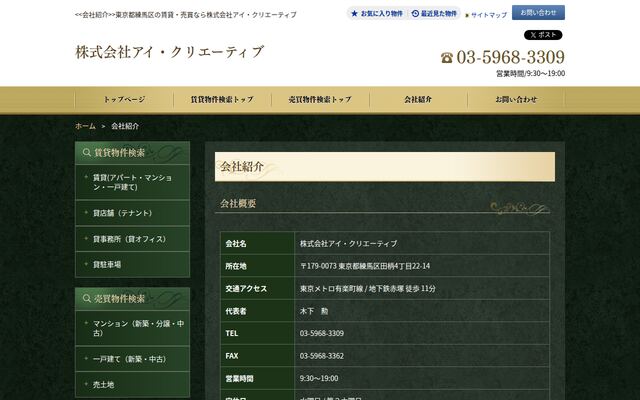
Task: Click the 所在地 row label
Action: (236, 266)
